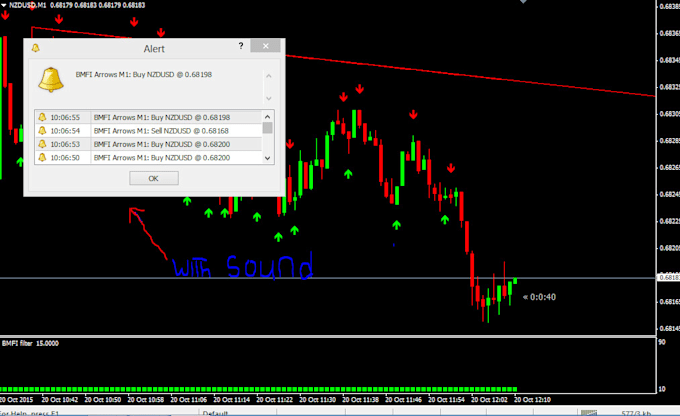Viewport: 680px width, 416px height.
Task: Click alert list scrollbar up arrow
Action: click(x=268, y=116)
